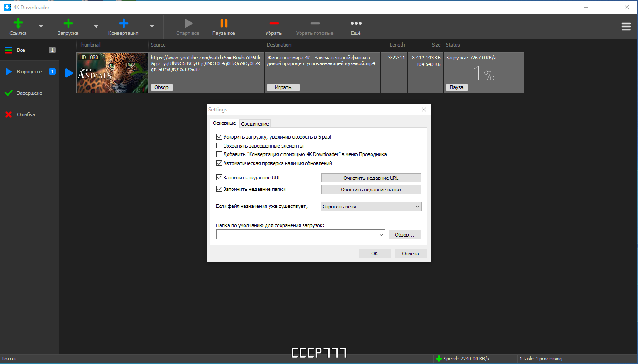Screen dimensions: 638x364
Task: Click the green download arrow in status bar
Action: (x=439, y=359)
